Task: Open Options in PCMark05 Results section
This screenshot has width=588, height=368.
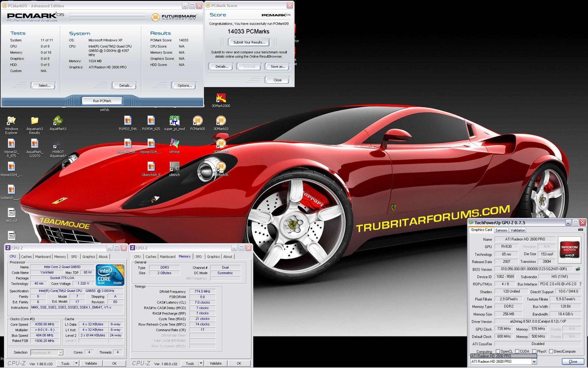Action: [x=185, y=86]
